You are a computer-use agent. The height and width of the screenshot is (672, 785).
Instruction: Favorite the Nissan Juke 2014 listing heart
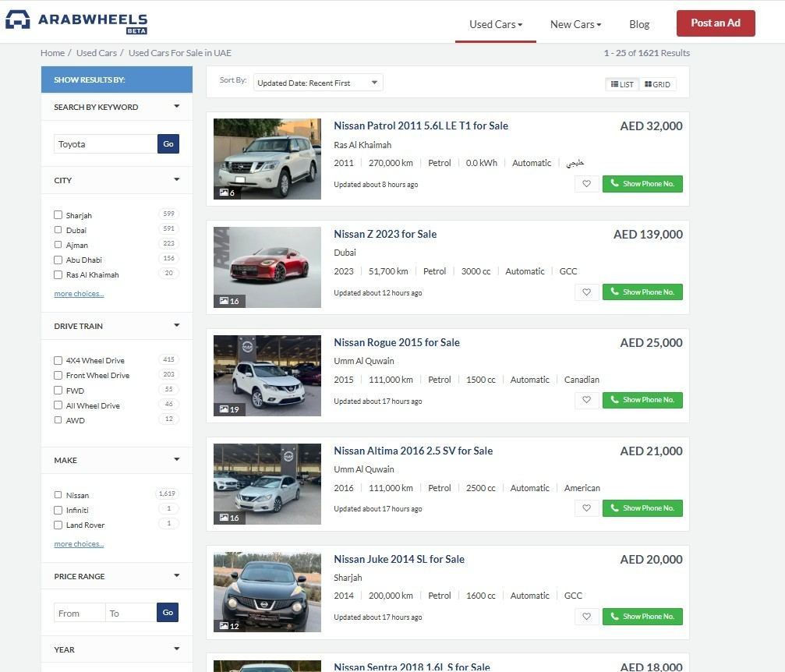click(587, 617)
